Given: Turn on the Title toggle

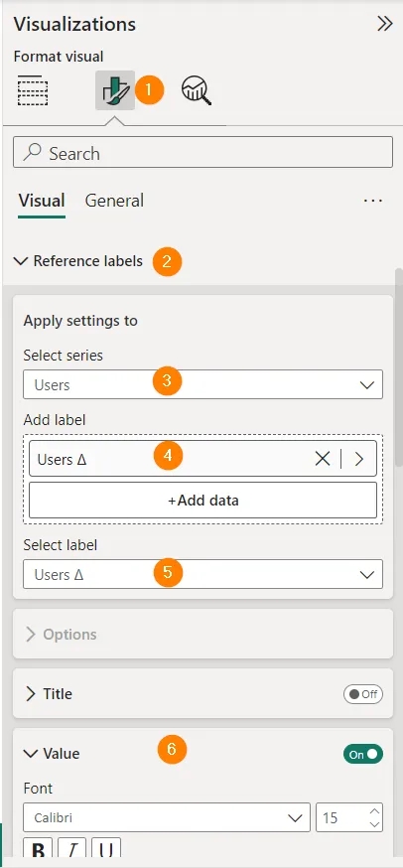Looking at the screenshot, I should 363,694.
